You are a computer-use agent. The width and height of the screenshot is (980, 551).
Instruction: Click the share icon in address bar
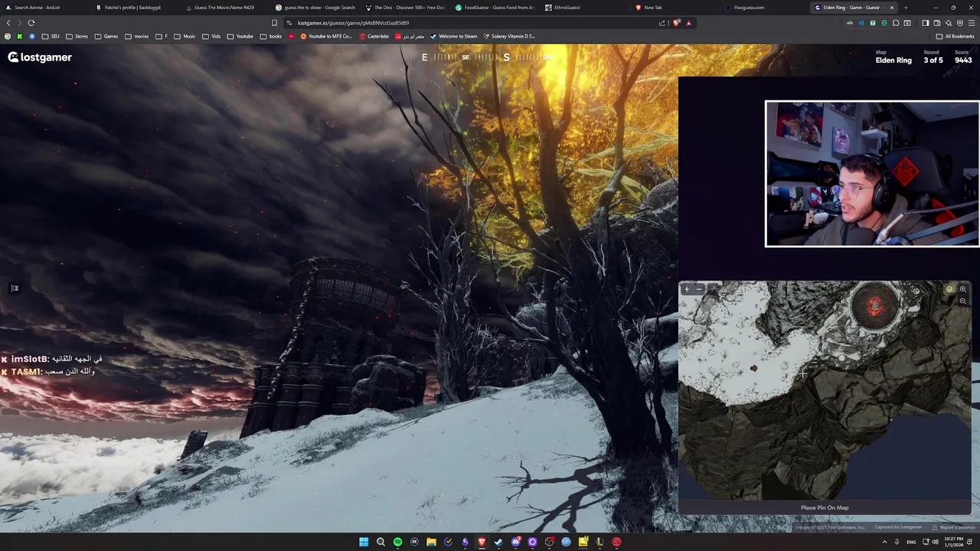point(662,23)
